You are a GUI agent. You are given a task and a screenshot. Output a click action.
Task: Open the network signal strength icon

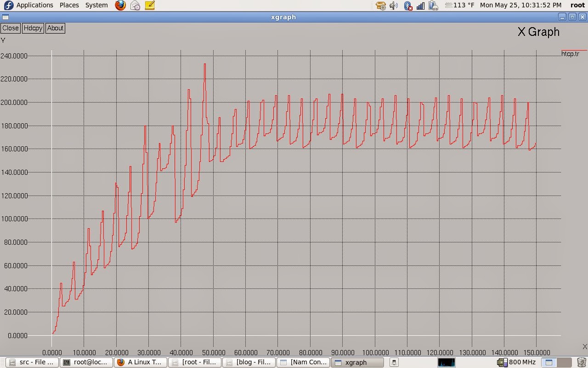[x=420, y=5]
